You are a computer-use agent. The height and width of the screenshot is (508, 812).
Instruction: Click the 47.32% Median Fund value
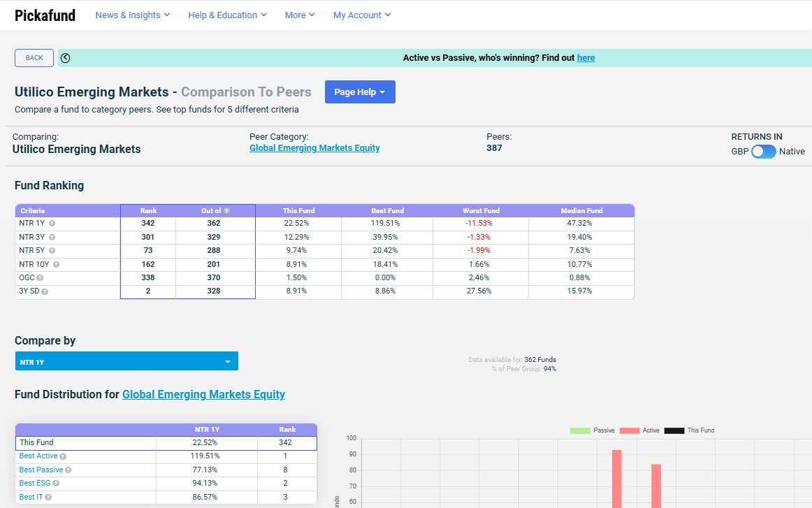tap(579, 223)
